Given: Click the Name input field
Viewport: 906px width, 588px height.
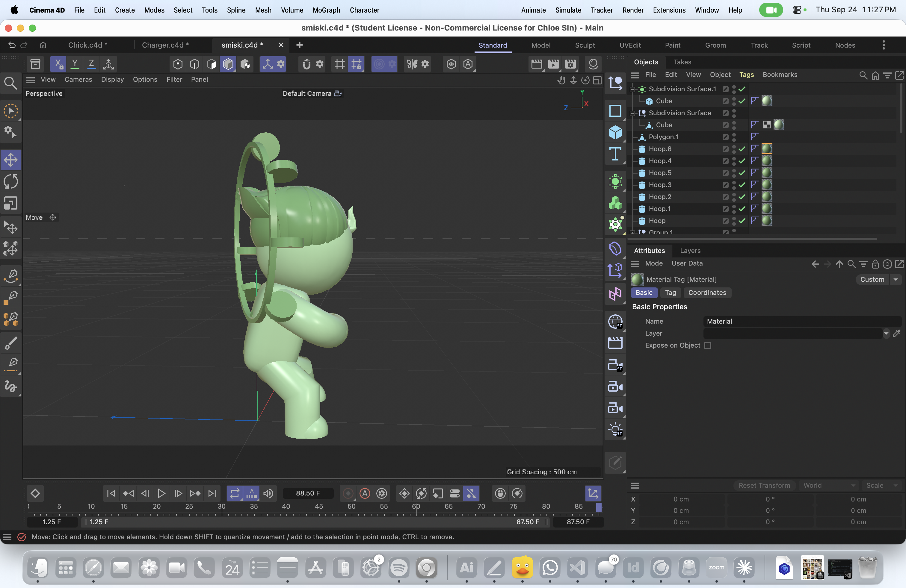Looking at the screenshot, I should tap(802, 321).
